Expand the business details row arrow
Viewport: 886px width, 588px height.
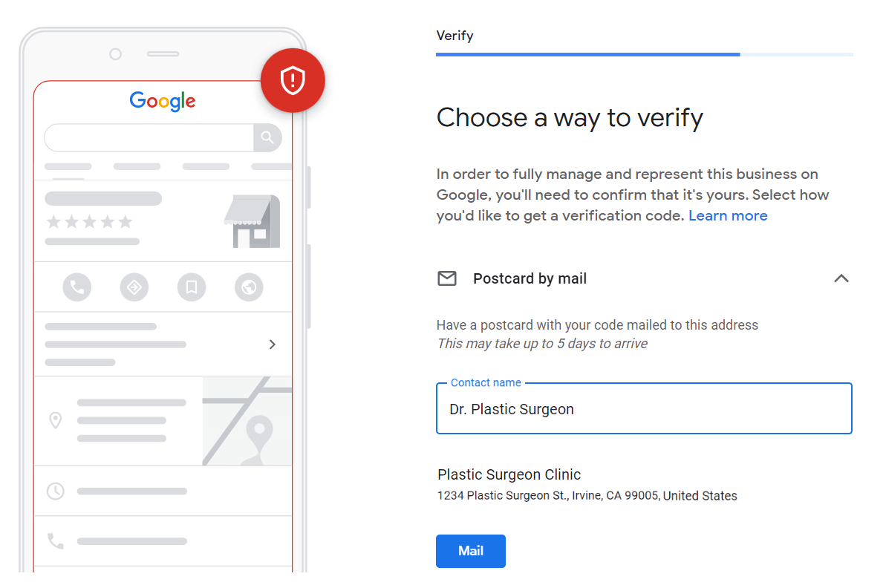pos(272,344)
